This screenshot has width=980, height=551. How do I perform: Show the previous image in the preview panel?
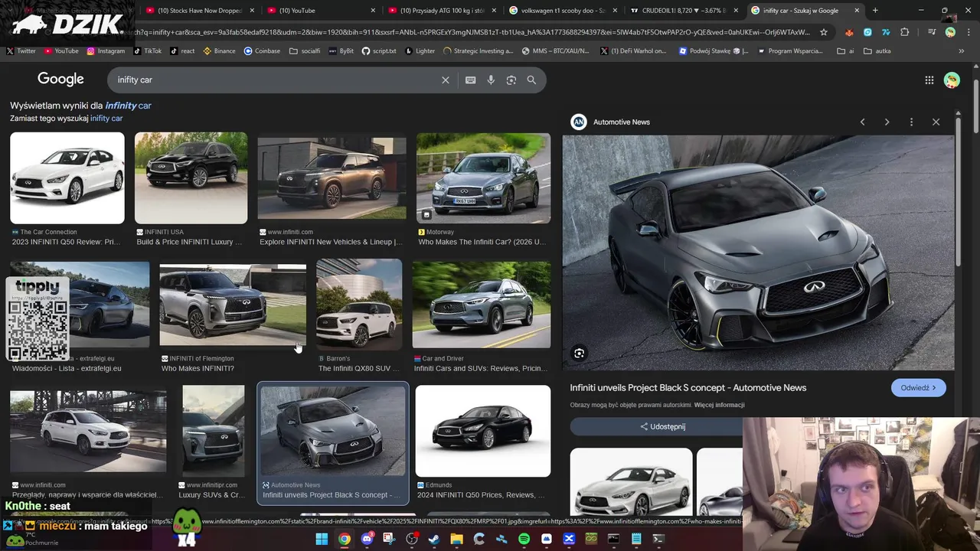[x=862, y=122]
